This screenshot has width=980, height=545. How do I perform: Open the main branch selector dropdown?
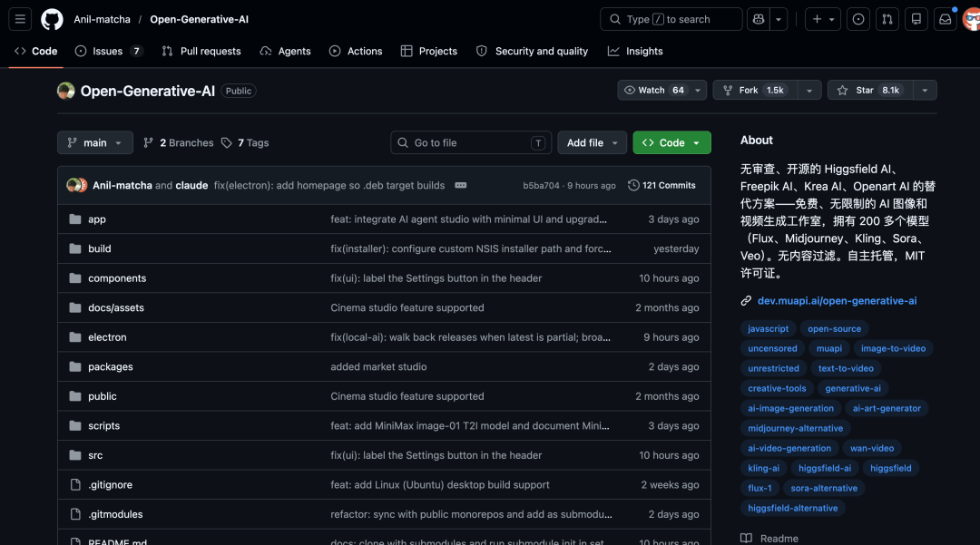point(95,142)
